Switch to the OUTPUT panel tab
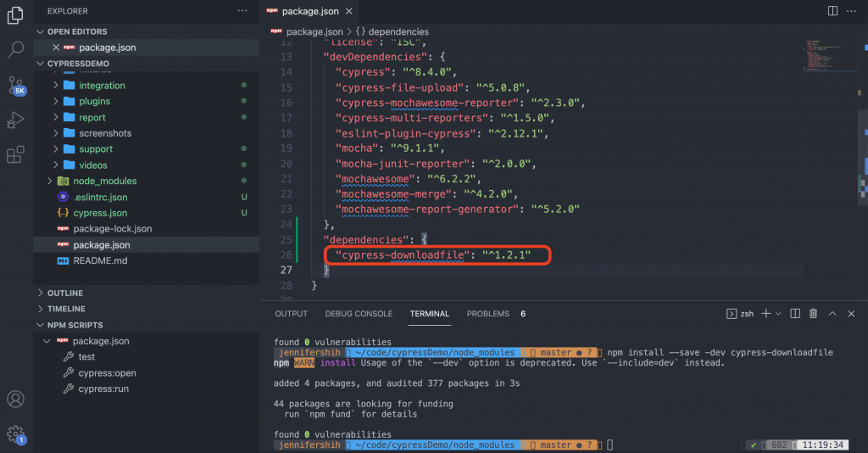Screen dimensions: 868x453 click(x=292, y=313)
